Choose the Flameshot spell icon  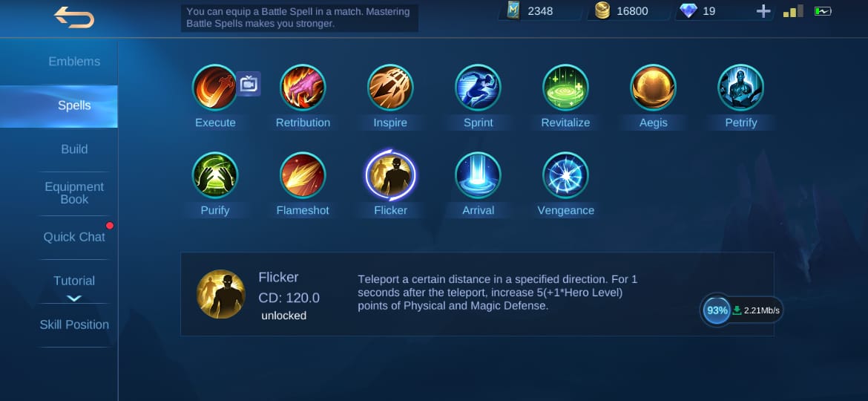pos(303,175)
